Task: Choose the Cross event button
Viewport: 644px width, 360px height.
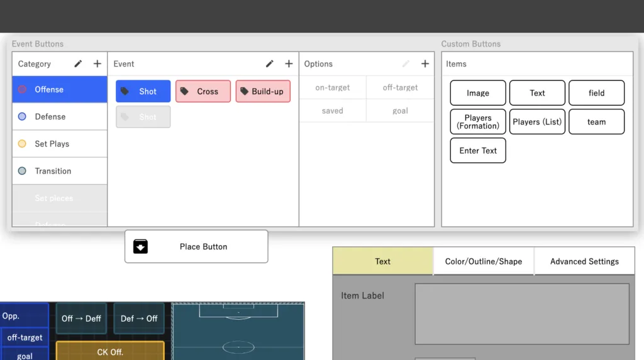Action: [x=203, y=91]
